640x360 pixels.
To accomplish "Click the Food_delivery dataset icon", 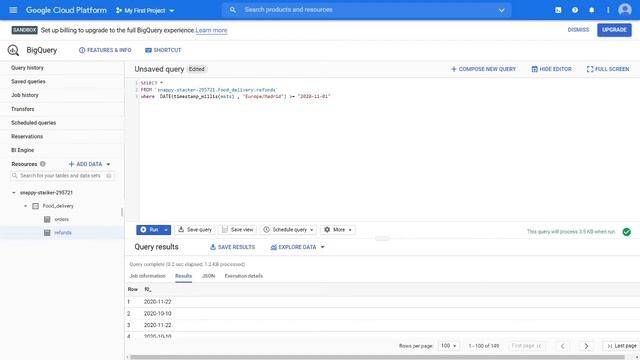I will (36, 206).
